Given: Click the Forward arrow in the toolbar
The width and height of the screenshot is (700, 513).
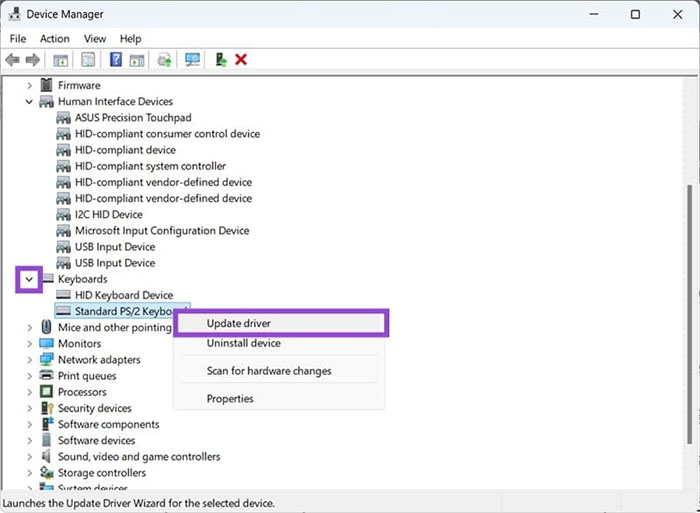Looking at the screenshot, I should (x=33, y=59).
